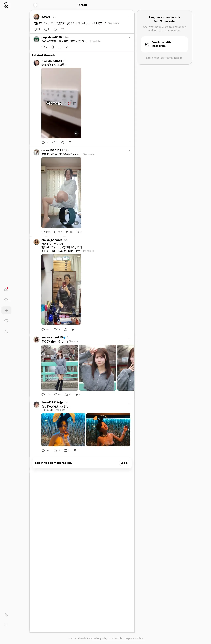
Task: Repost popodesu8686's reply
Action: pos(60,47)
